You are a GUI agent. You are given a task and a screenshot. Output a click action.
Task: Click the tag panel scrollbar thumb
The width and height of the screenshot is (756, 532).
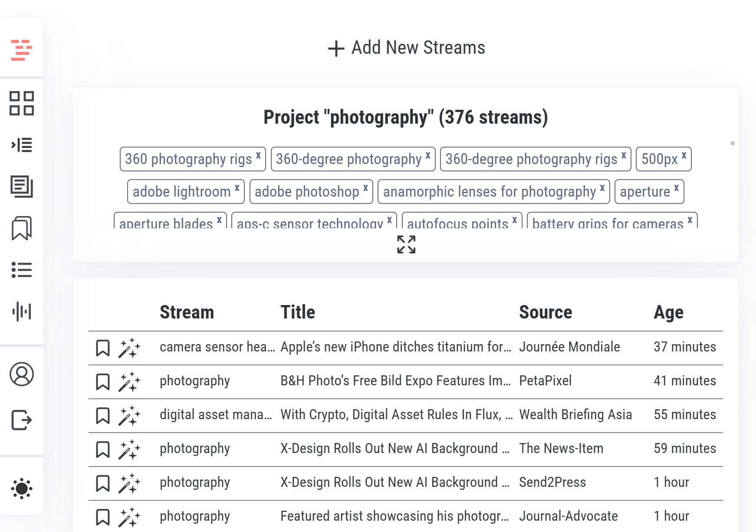(733, 143)
